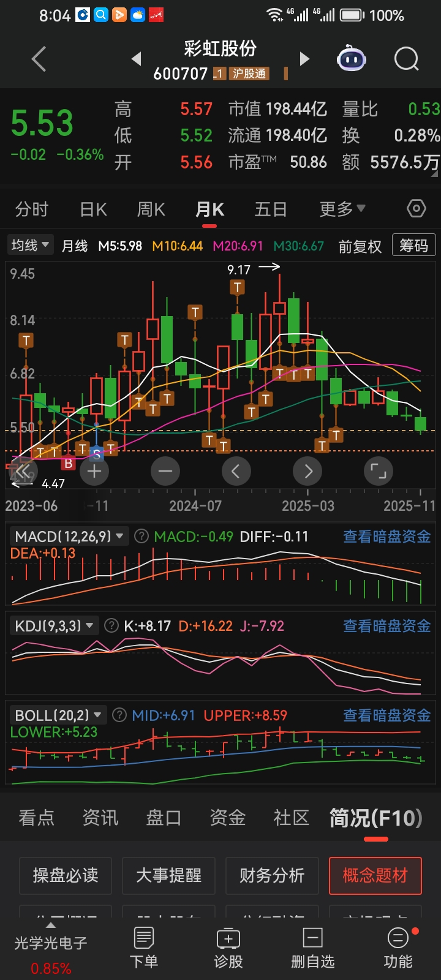Open BOLL indicator help question mark
Image resolution: width=441 pixels, height=980 pixels.
[x=120, y=715]
